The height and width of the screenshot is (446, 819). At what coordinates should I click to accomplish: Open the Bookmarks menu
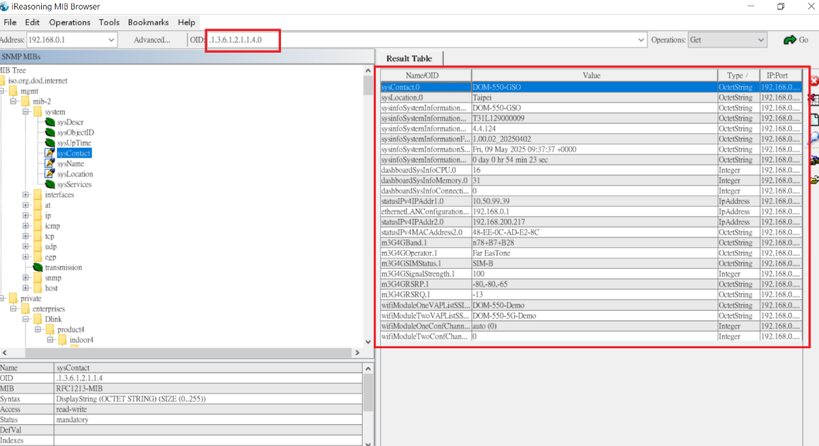pyautogui.click(x=148, y=22)
